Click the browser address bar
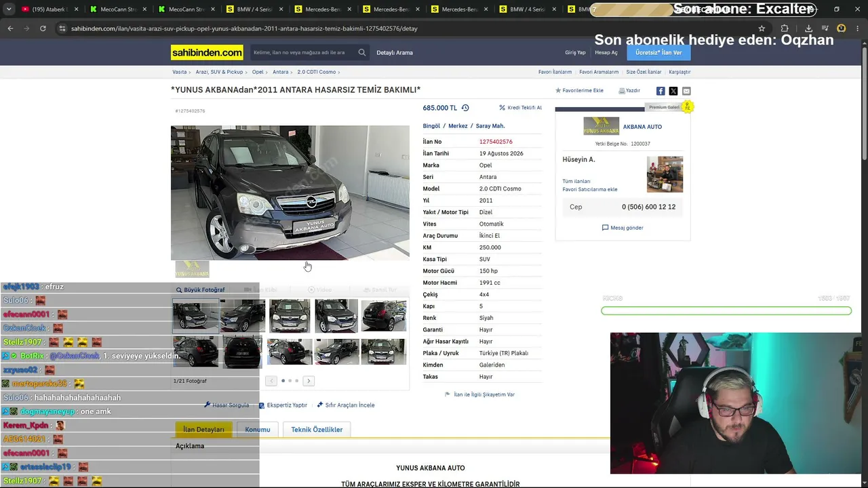The image size is (868, 488). pos(407,28)
